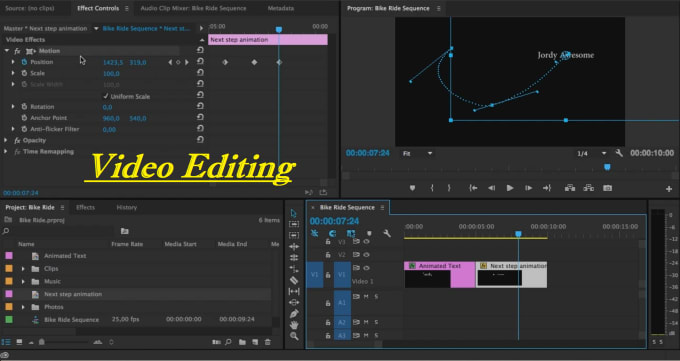This screenshot has height=361, width=680.
Task: Open the button editor plus icon
Action: point(669,189)
